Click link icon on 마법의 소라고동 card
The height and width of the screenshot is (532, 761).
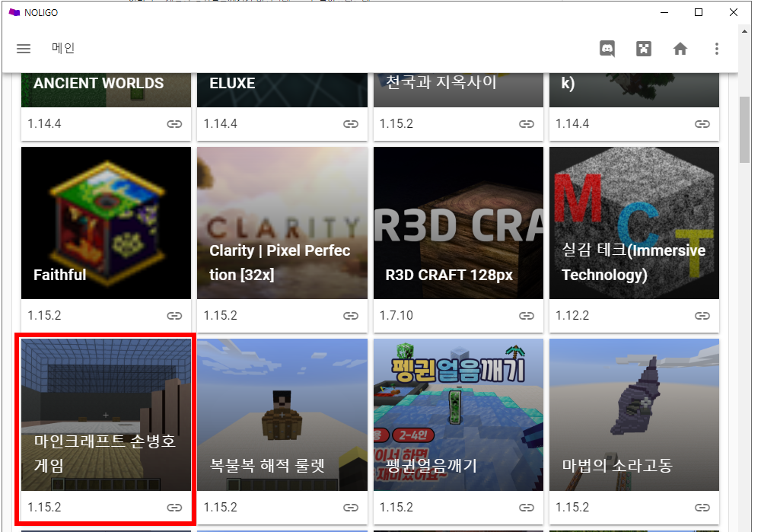tap(702, 507)
